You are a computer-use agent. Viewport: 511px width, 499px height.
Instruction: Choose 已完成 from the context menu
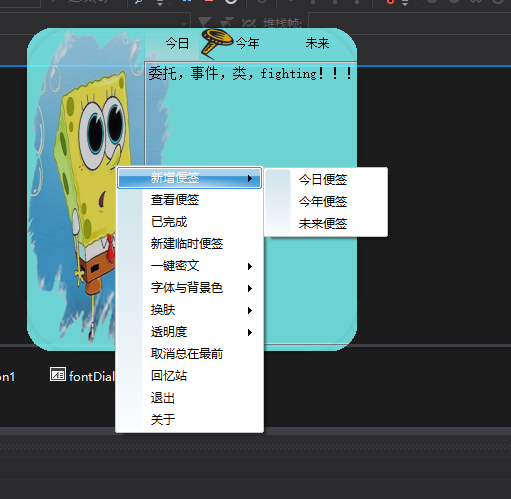click(x=189, y=222)
